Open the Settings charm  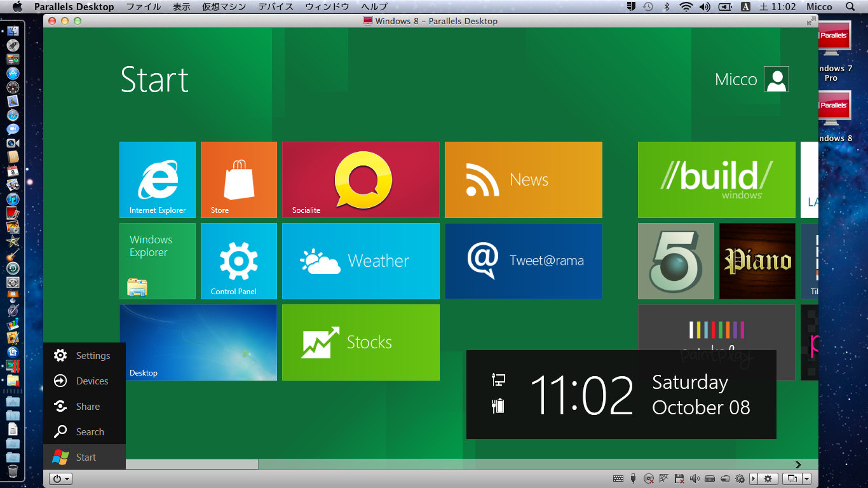click(85, 356)
